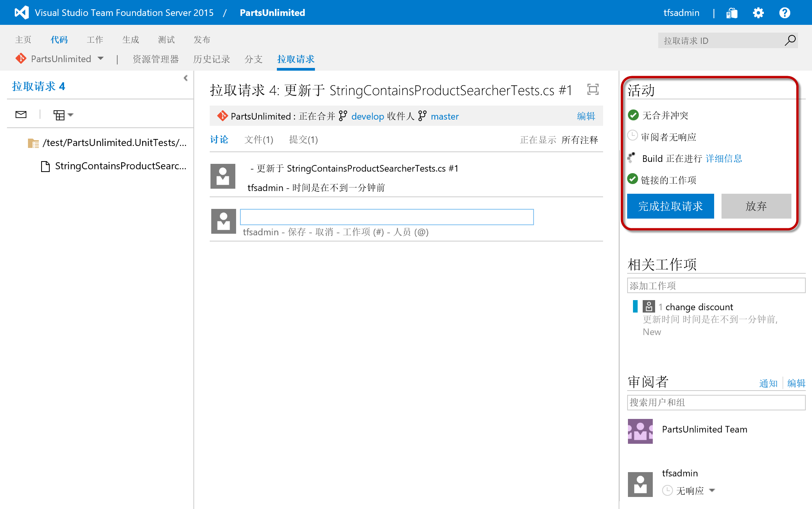
Task: Click the no merge conflicts check icon
Action: click(633, 115)
